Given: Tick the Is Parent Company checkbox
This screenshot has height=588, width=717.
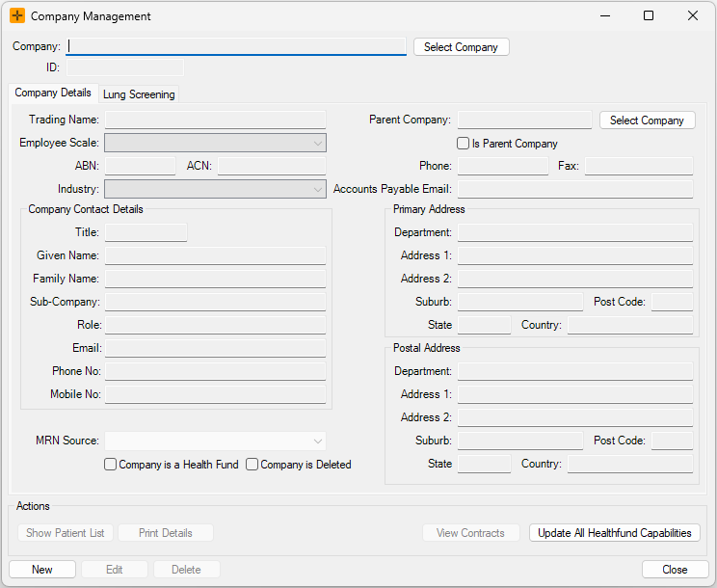Looking at the screenshot, I should [x=464, y=144].
